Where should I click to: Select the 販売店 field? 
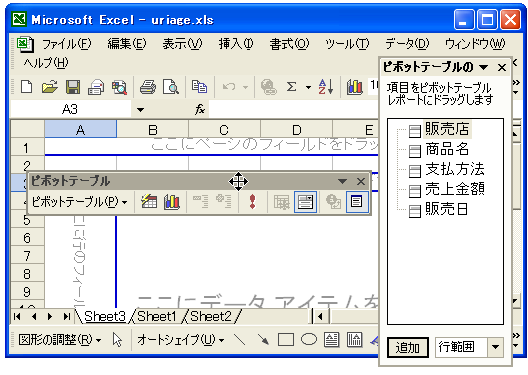click(447, 129)
